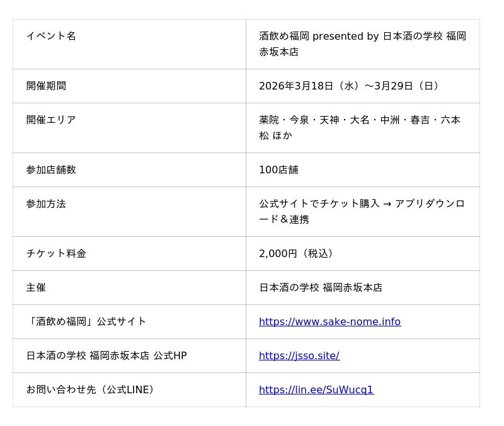Open the lin.ee LINE contact link
Viewport: 504px width, 426px height.
[316, 390]
